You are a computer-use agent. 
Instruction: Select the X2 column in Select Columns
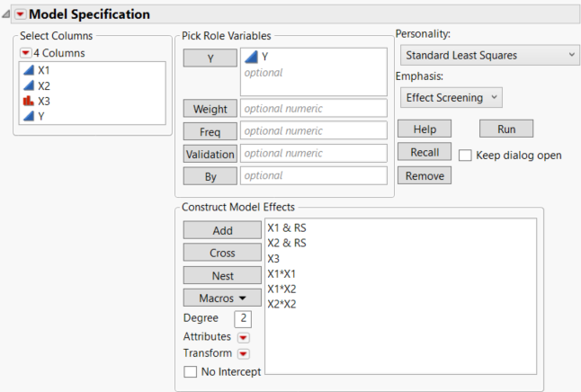43,85
